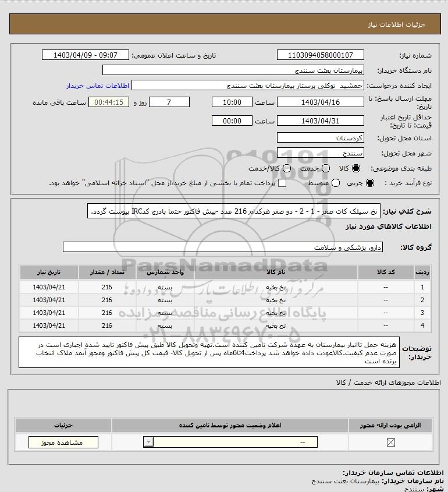The width and height of the screenshot is (448, 492).
Task: Click the price validity date 1403/04/31
Action: pos(321,121)
